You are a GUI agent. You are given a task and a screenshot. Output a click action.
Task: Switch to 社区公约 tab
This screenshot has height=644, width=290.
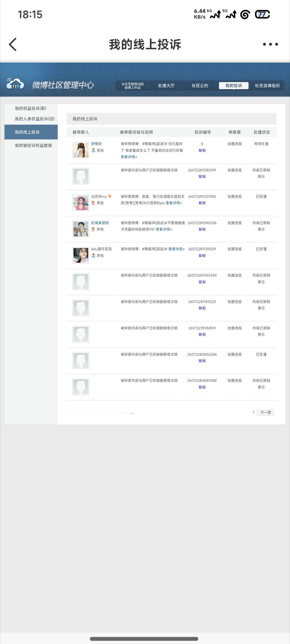(x=200, y=86)
